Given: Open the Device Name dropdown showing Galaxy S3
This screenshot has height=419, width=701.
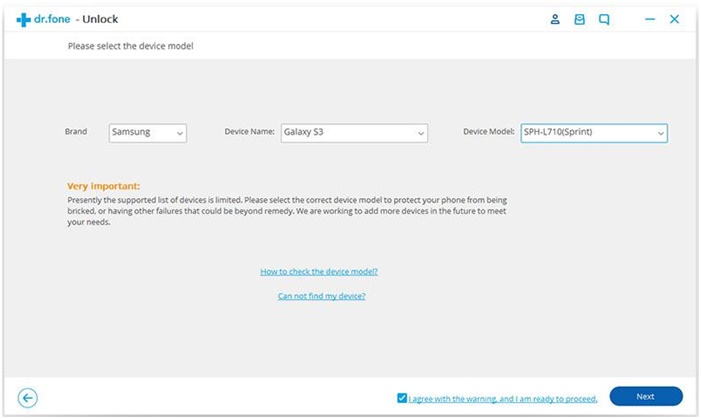Looking at the screenshot, I should click(353, 132).
